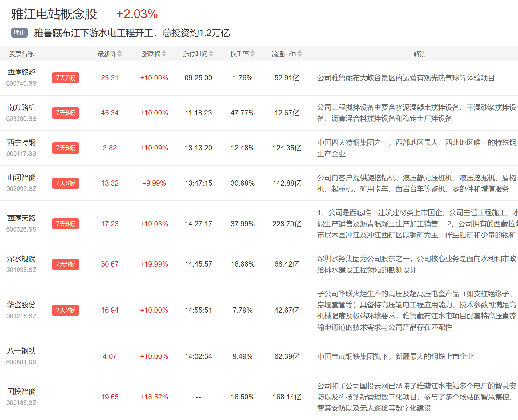Open 西藏天路 stock page
Screen dimensions: 518x420
[21, 218]
